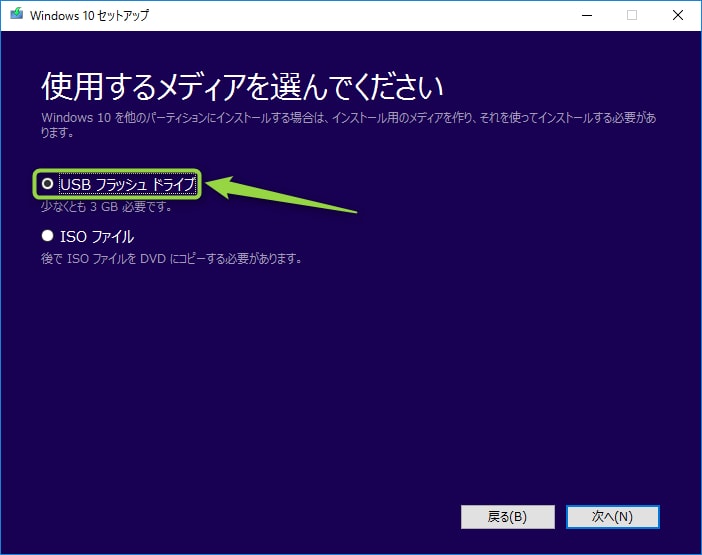Click the disabled maximize button
This screenshot has width=702, height=555.
coord(631,15)
